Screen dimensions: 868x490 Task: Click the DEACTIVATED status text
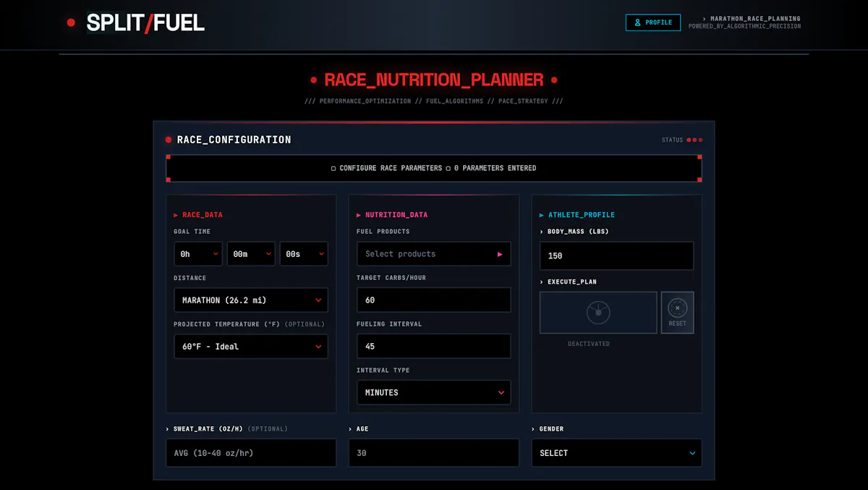(x=589, y=344)
